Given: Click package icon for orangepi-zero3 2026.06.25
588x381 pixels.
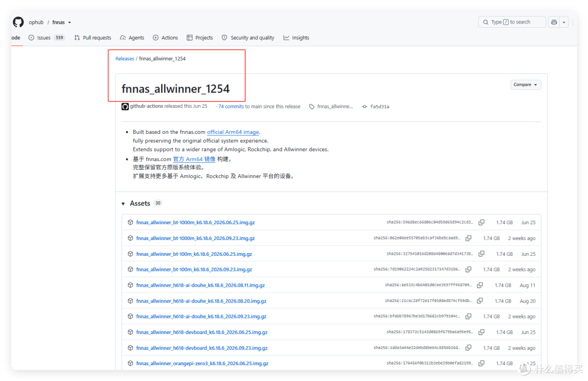Looking at the screenshot, I should click(x=130, y=364).
